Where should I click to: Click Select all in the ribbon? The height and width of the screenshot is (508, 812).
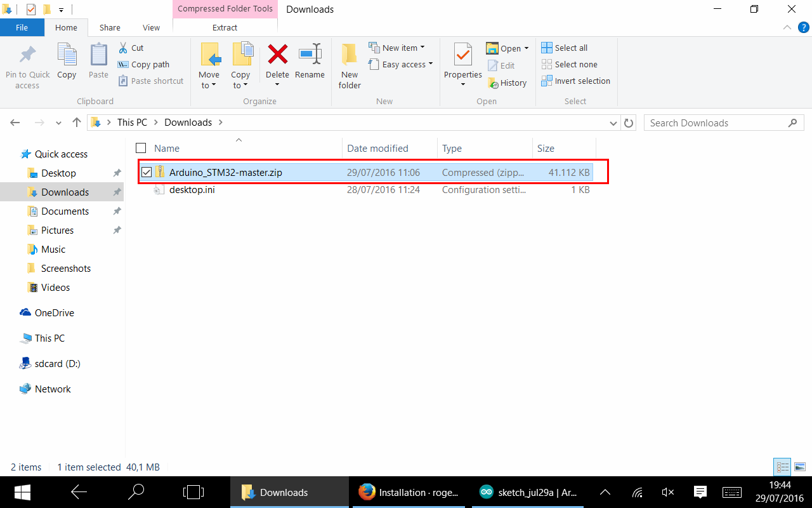[x=565, y=48]
